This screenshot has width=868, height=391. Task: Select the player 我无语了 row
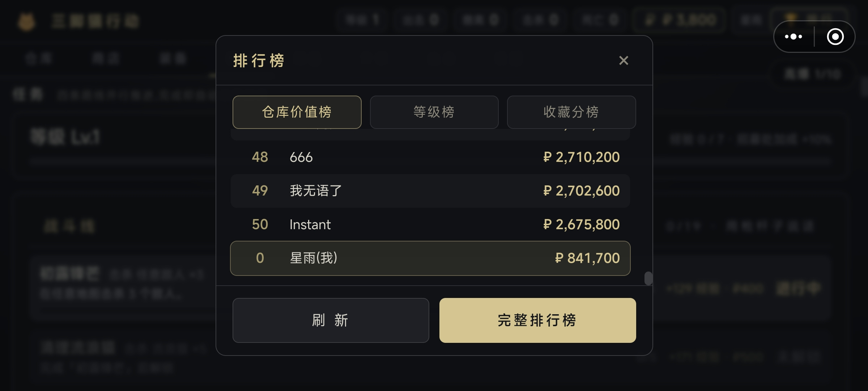coord(430,191)
